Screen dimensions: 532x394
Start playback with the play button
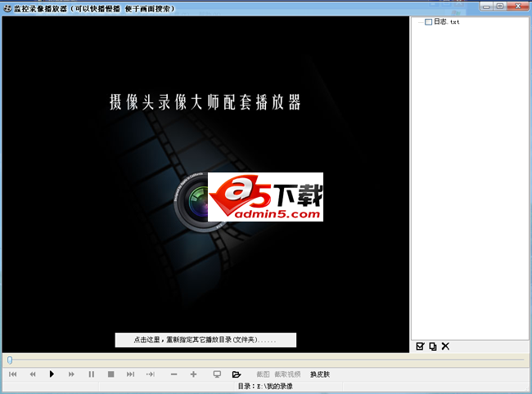click(x=52, y=374)
